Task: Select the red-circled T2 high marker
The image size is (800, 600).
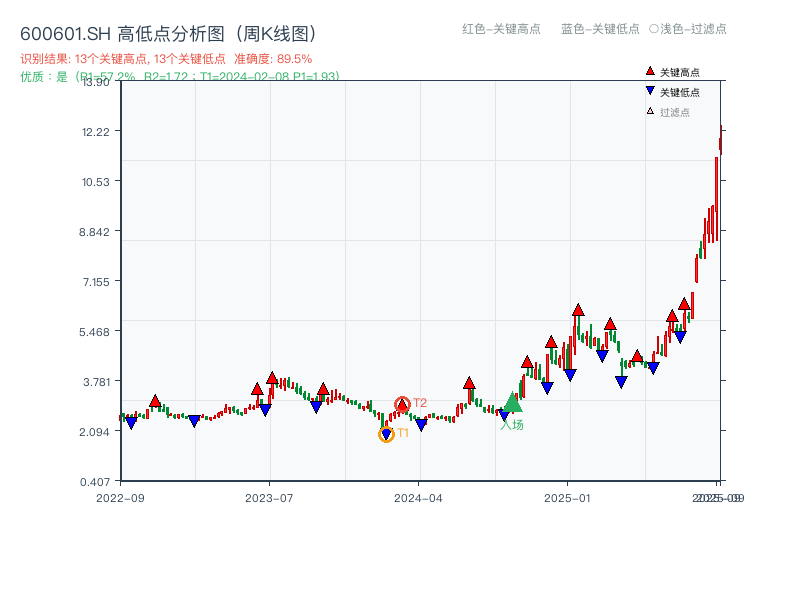Action: (x=402, y=405)
